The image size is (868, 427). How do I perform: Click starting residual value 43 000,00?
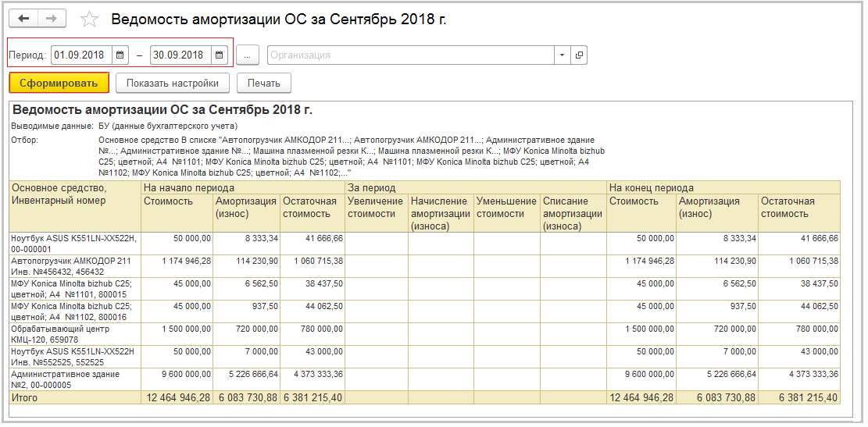(313, 357)
